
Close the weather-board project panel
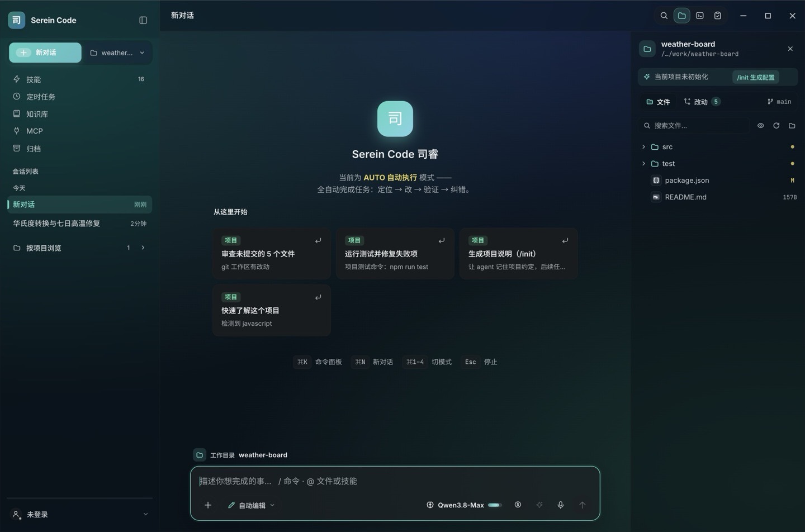tap(790, 49)
